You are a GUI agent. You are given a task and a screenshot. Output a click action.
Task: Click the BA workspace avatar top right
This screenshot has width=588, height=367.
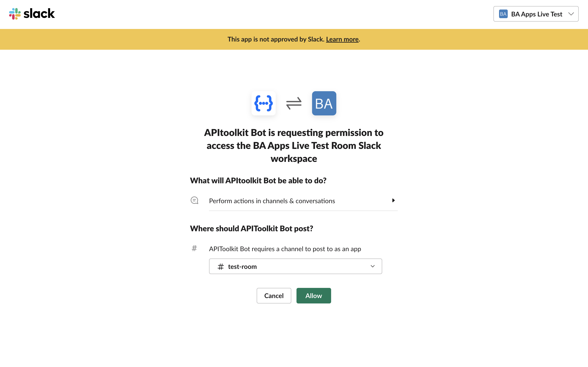(x=503, y=14)
